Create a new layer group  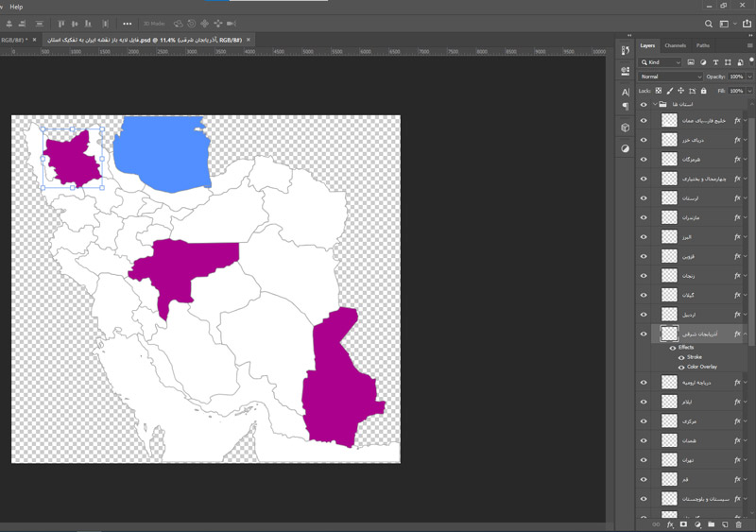point(711,524)
